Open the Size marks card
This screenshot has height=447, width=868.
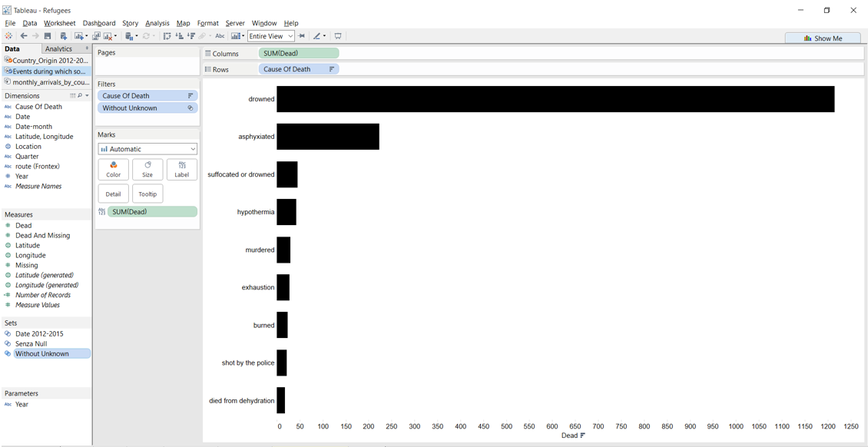point(147,169)
